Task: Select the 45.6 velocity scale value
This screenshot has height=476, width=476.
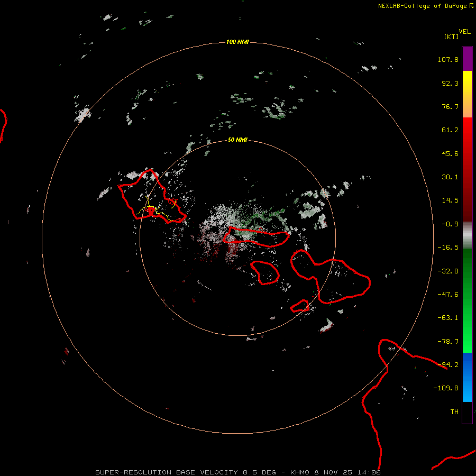Action: pyautogui.click(x=450, y=153)
